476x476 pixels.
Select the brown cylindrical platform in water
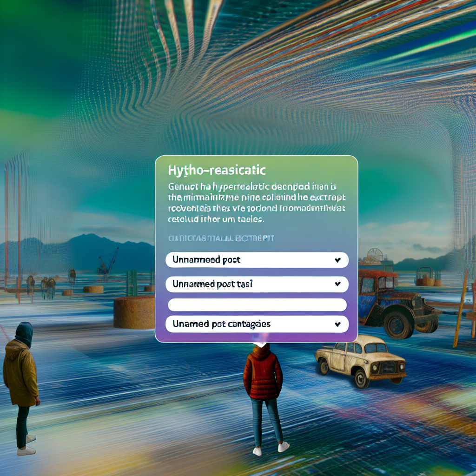(x=135, y=311)
